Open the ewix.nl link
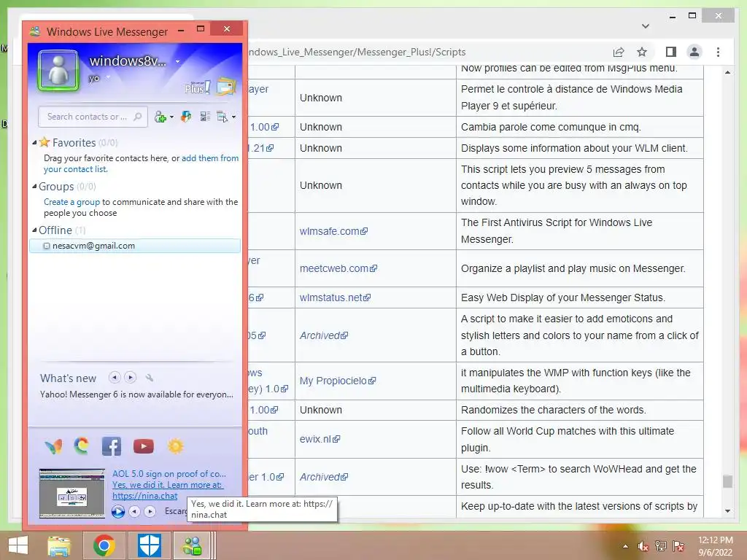 320,439
